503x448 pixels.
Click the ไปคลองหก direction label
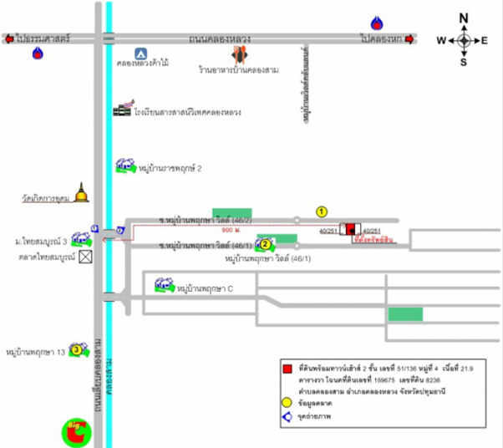[x=381, y=38]
